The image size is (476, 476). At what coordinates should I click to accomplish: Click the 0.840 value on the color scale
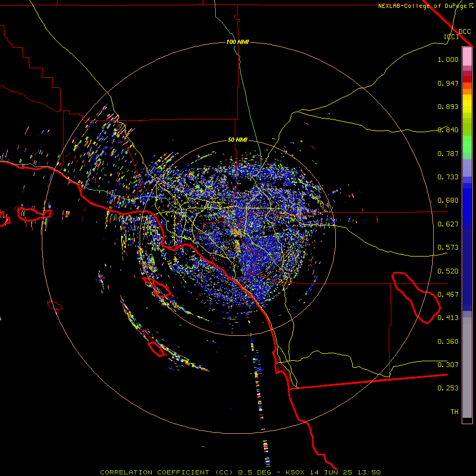pyautogui.click(x=448, y=130)
